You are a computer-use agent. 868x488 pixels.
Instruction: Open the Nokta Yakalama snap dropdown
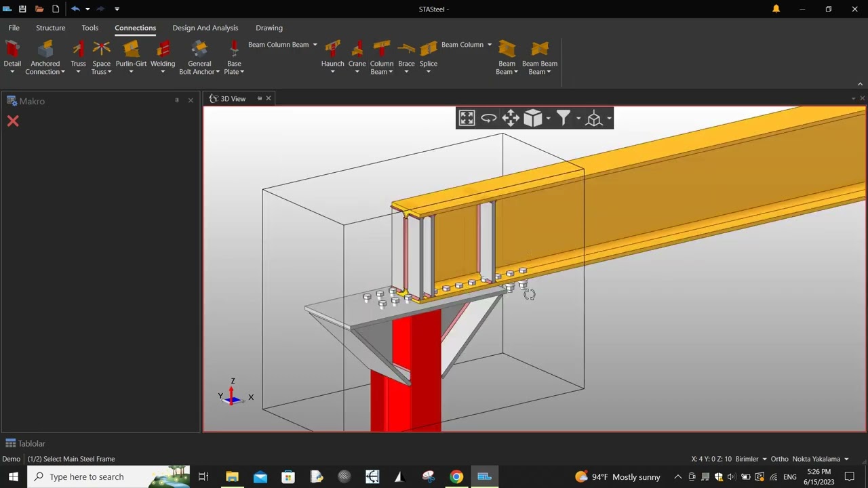click(x=821, y=459)
